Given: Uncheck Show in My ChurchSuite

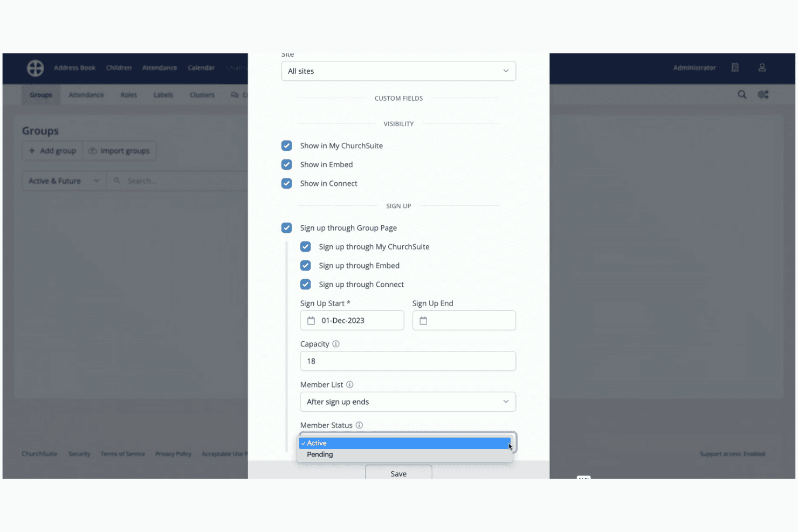Looking at the screenshot, I should pos(287,146).
